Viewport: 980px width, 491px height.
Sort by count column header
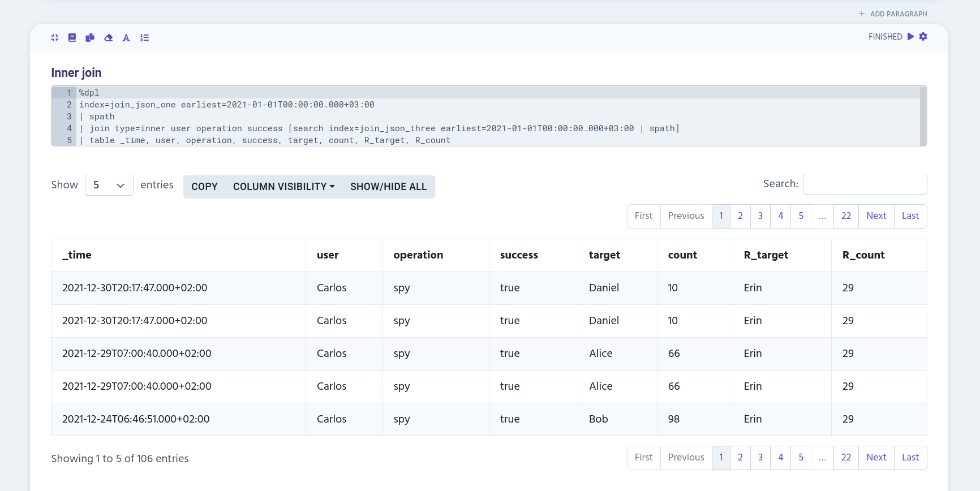[x=695, y=255]
